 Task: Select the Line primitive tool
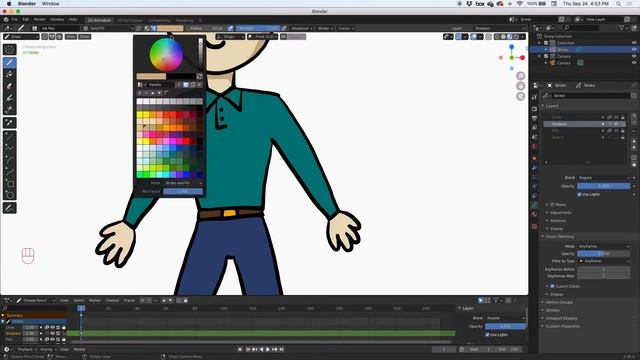point(9,137)
